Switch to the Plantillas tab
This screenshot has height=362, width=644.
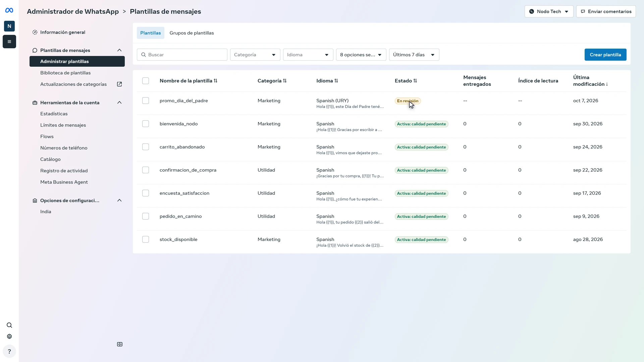pos(151,33)
